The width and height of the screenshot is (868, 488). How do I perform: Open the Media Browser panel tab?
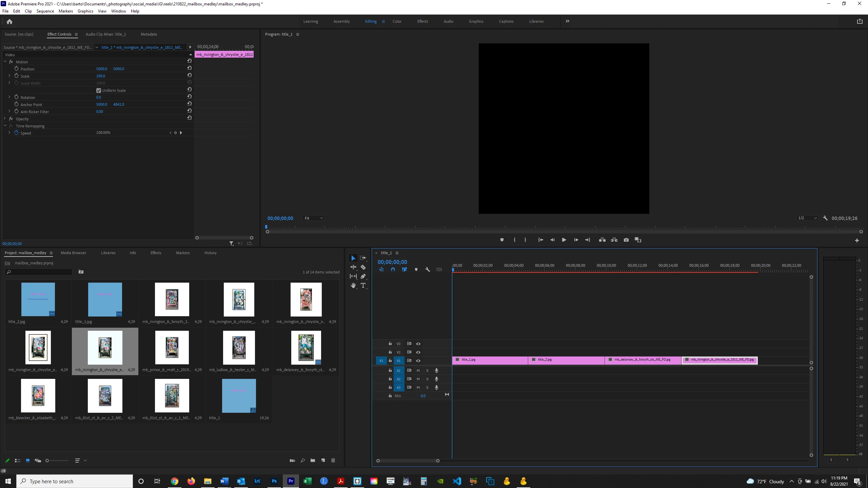coord(73,253)
